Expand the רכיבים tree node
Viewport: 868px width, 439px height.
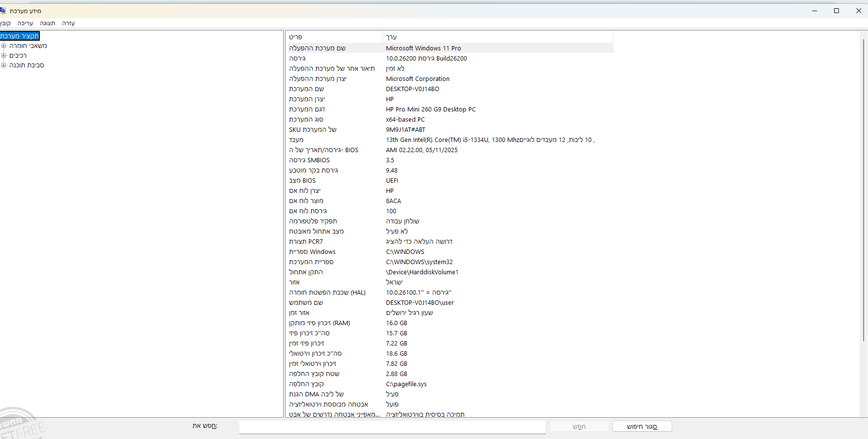pyautogui.click(x=4, y=55)
